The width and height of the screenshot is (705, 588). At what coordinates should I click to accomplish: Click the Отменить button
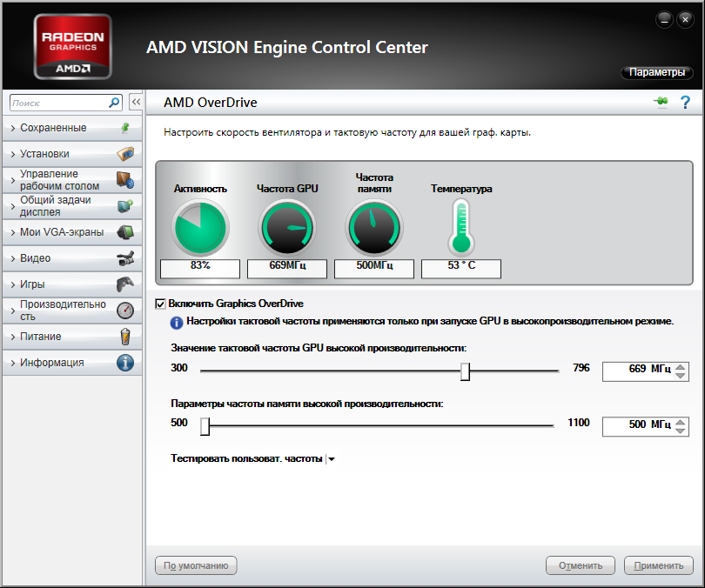coord(581,565)
